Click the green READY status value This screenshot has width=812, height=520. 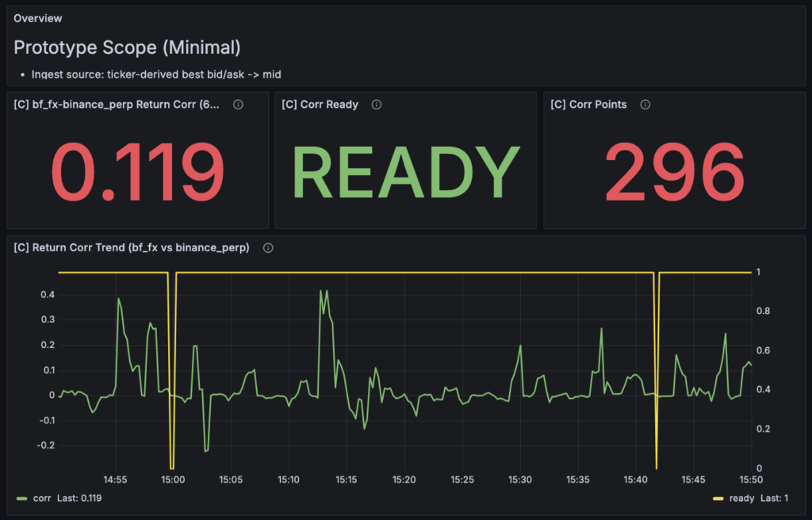406,172
